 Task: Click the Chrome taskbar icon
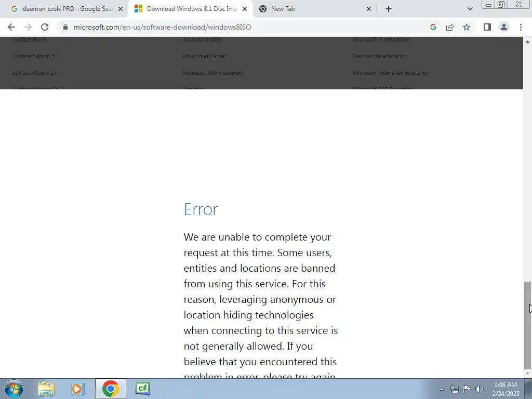110,389
